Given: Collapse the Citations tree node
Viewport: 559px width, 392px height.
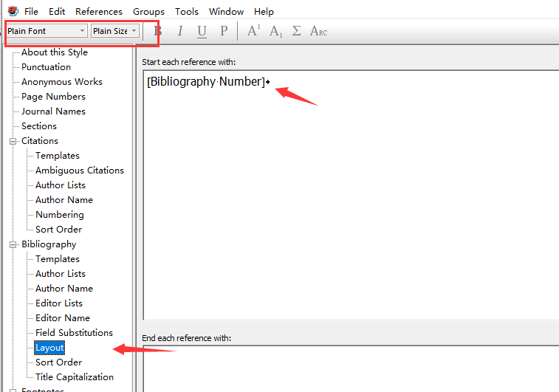Looking at the screenshot, I should click(x=13, y=141).
